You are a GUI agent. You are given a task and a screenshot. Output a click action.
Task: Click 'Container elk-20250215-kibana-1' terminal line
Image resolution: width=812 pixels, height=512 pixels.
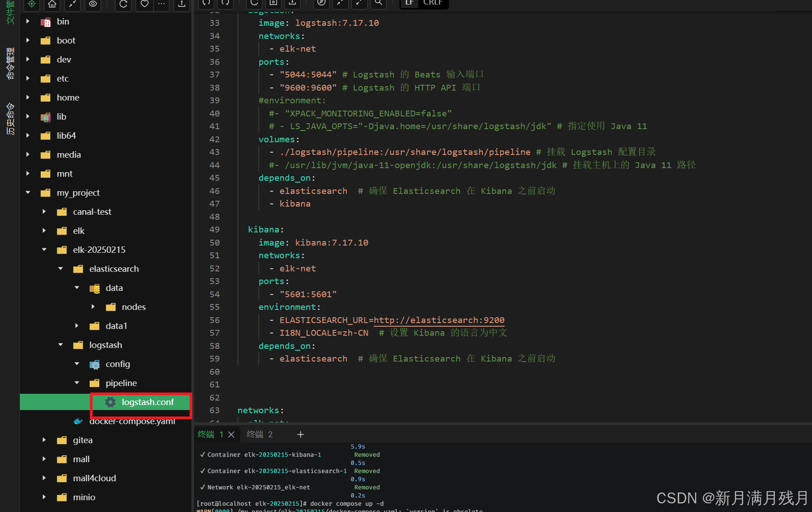pyautogui.click(x=264, y=454)
